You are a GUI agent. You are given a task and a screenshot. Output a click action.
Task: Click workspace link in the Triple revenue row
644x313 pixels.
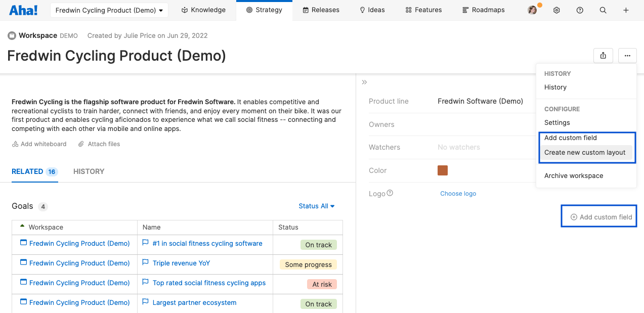tap(79, 263)
